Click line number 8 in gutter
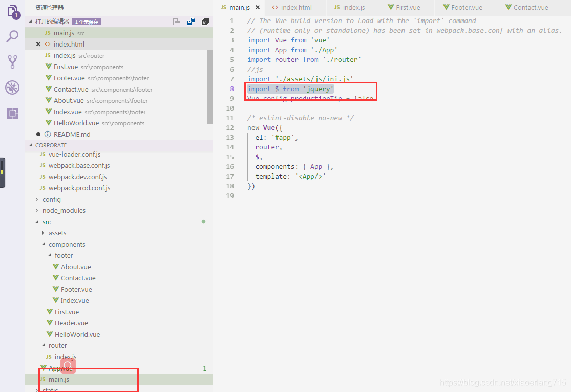 coord(232,89)
